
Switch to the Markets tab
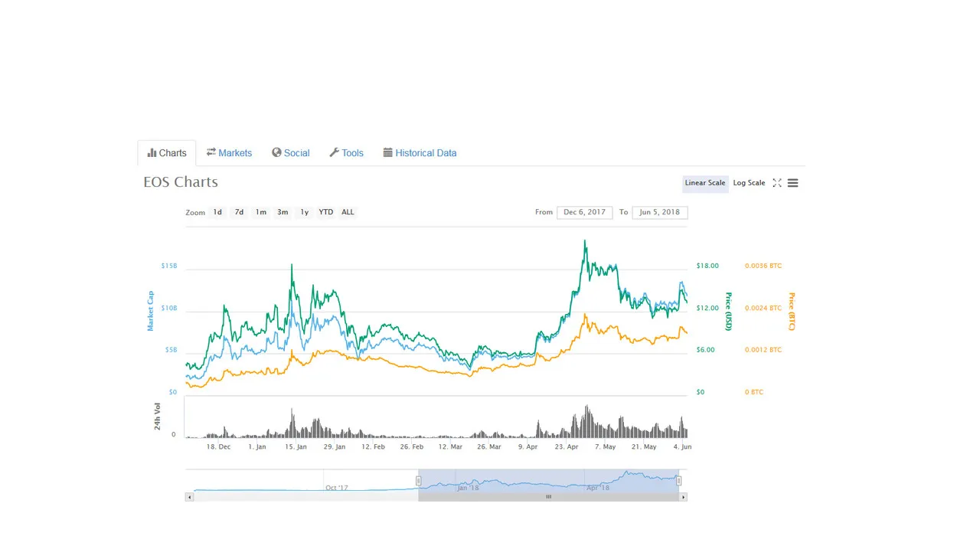click(x=229, y=153)
